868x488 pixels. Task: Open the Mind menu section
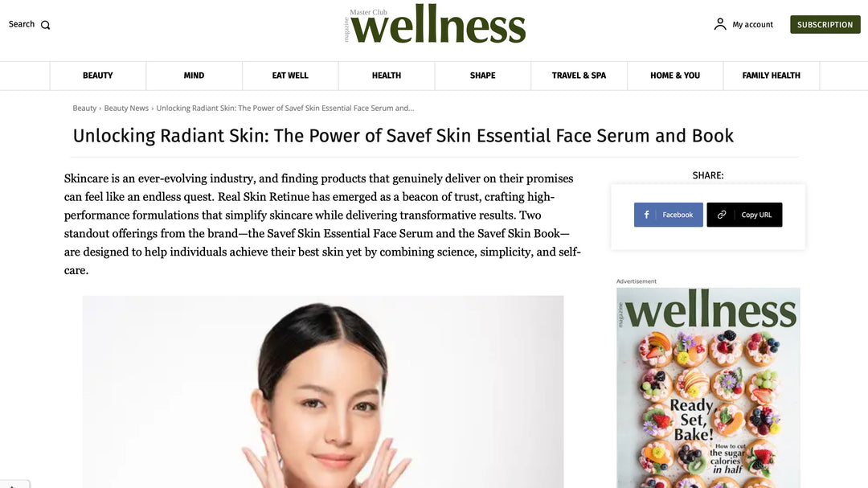point(194,76)
